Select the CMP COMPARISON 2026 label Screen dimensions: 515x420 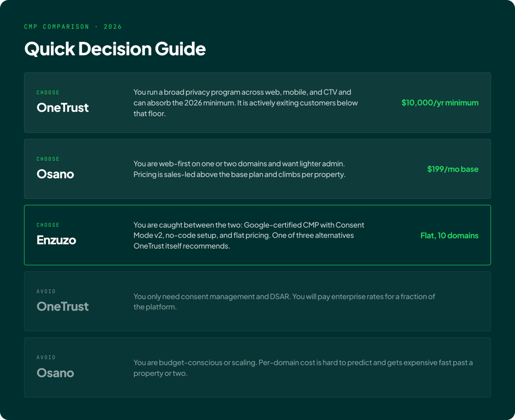(73, 27)
